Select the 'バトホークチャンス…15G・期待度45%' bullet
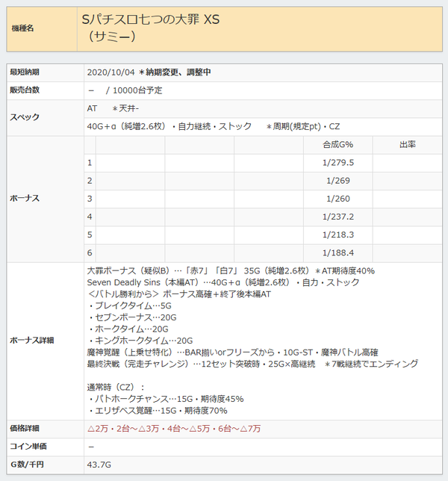Screen dimensions: 448x481 [x=166, y=399]
